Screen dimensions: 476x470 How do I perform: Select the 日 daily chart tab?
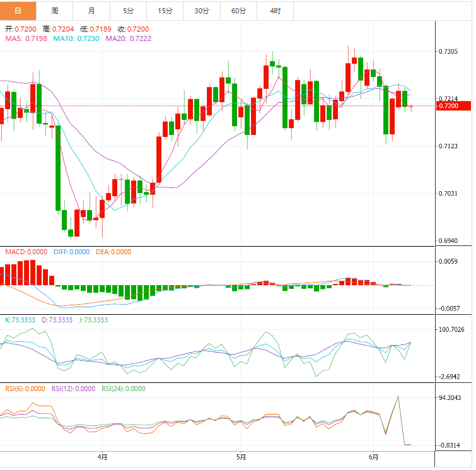pyautogui.click(x=18, y=11)
